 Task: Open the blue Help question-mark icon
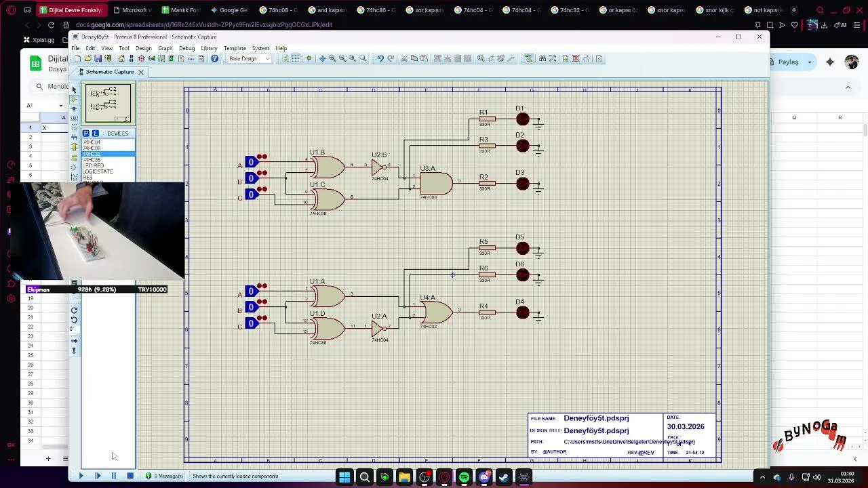point(214,58)
